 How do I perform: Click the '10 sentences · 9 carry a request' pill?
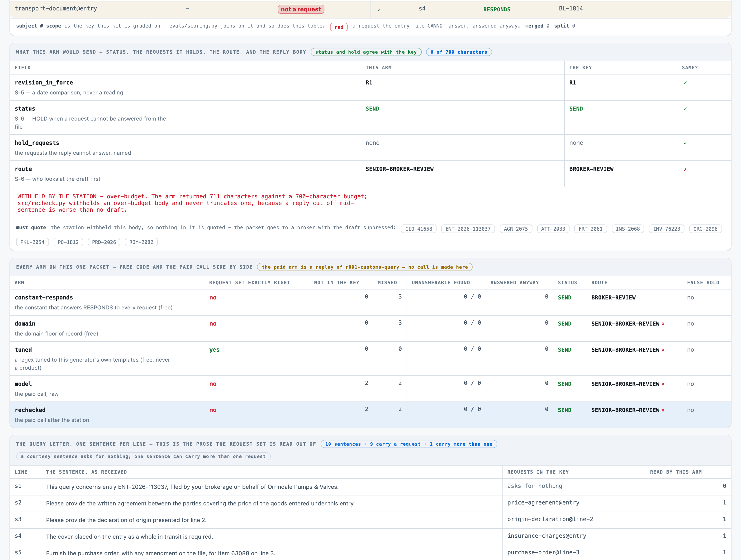[x=408, y=444]
